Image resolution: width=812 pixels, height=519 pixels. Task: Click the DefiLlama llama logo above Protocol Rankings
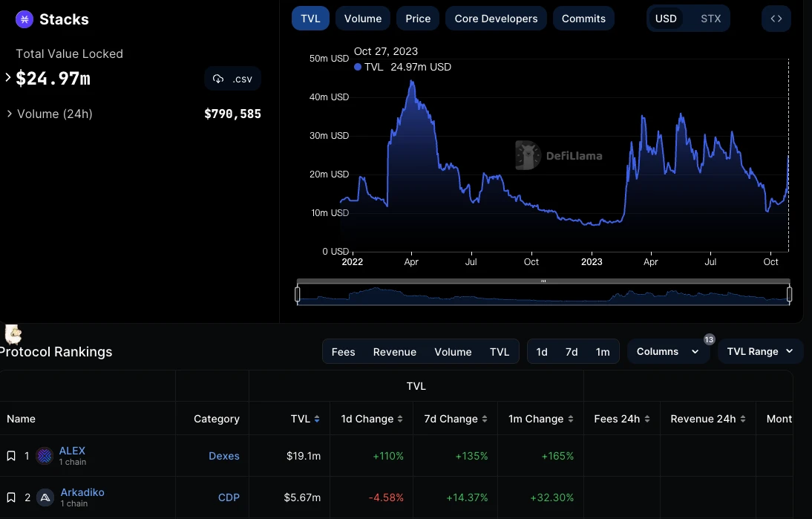(x=12, y=333)
